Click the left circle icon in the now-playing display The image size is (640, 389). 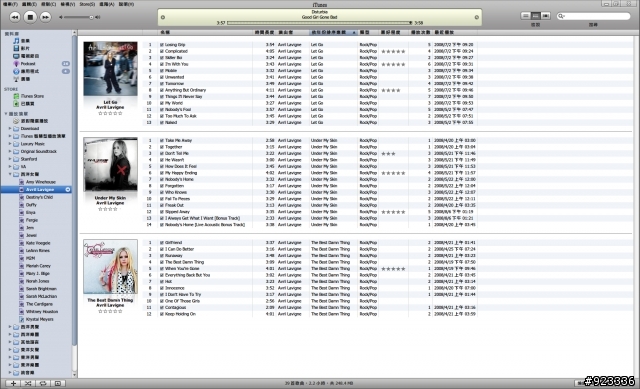coord(163,17)
